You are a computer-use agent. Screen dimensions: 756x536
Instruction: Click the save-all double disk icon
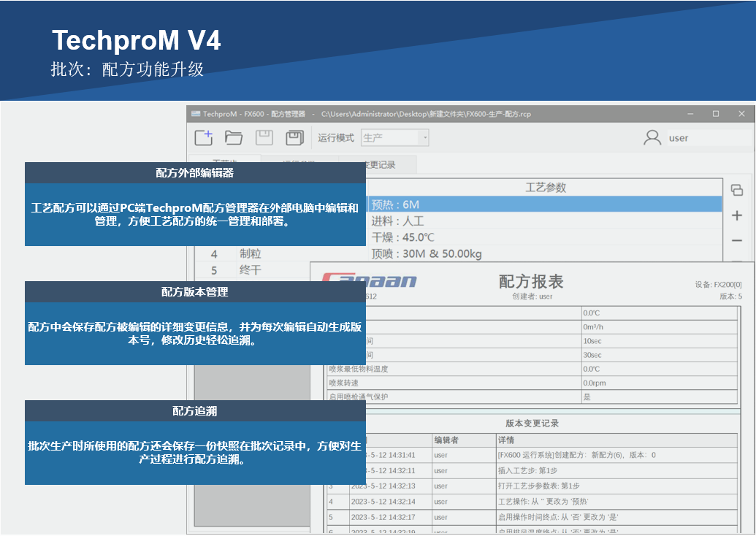294,138
